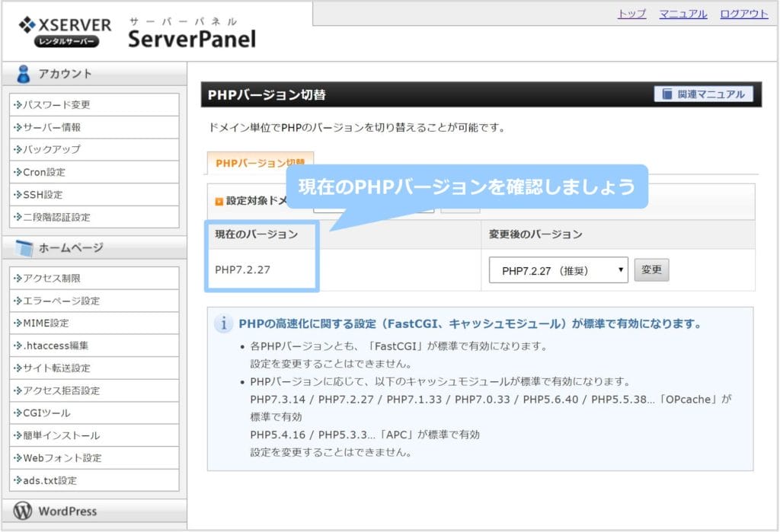This screenshot has height=532, width=780.
Task: Open バックアップ menu item
Action: point(94,150)
